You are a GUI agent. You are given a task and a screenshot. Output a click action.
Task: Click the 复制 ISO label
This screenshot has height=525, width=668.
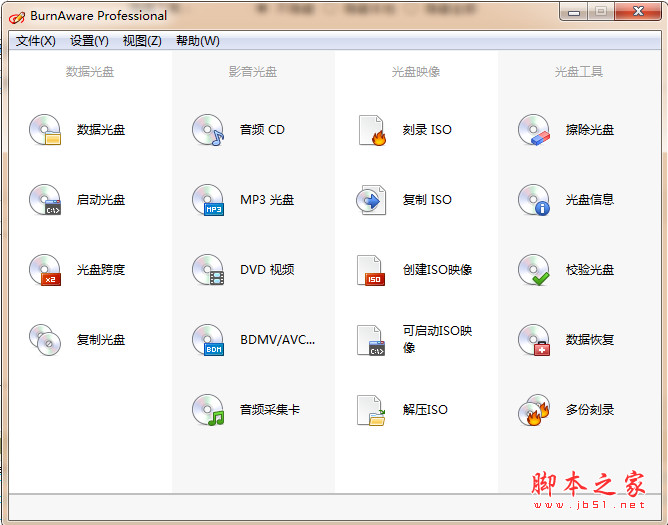click(427, 199)
